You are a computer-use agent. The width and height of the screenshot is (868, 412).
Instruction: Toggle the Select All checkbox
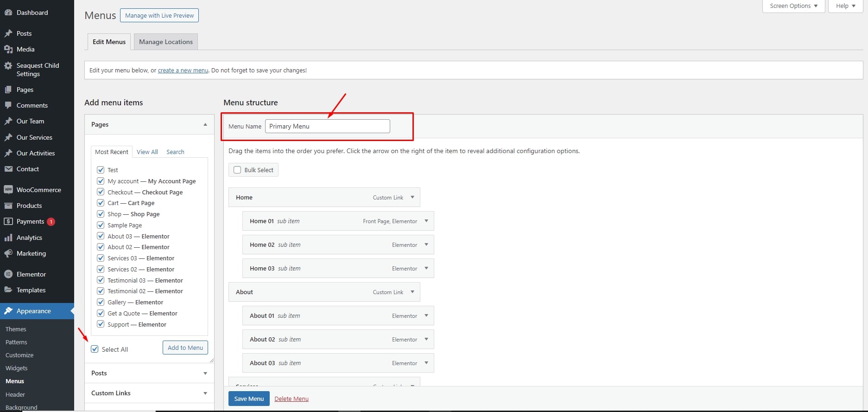tap(95, 349)
